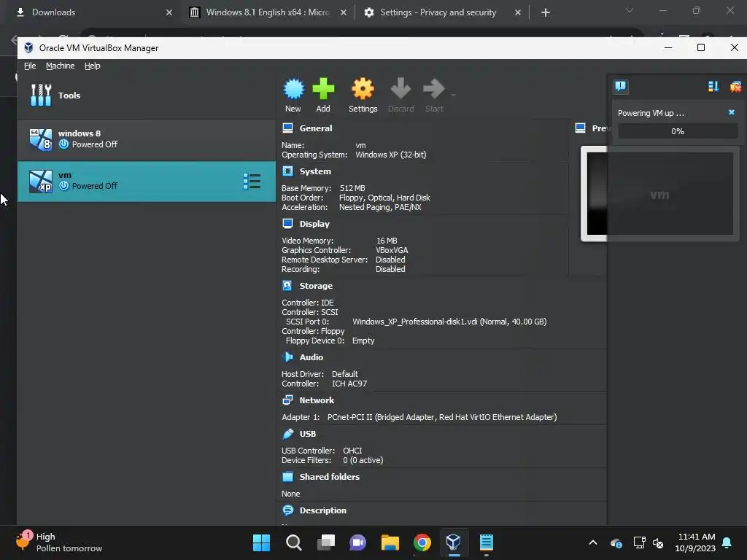Open the weather widget High Pollen
Viewport: 747px width, 560px height.
60,542
